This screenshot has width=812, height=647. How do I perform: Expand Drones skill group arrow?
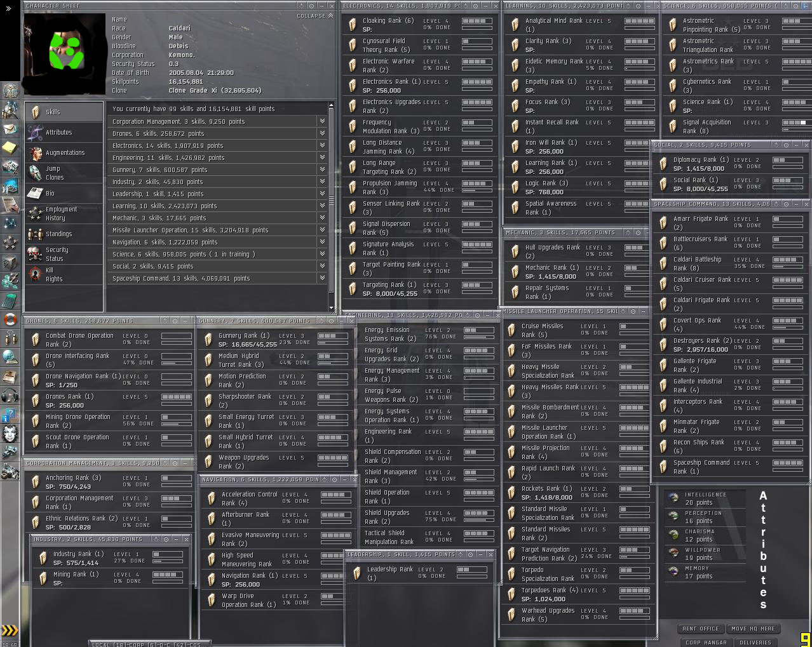pyautogui.click(x=323, y=133)
